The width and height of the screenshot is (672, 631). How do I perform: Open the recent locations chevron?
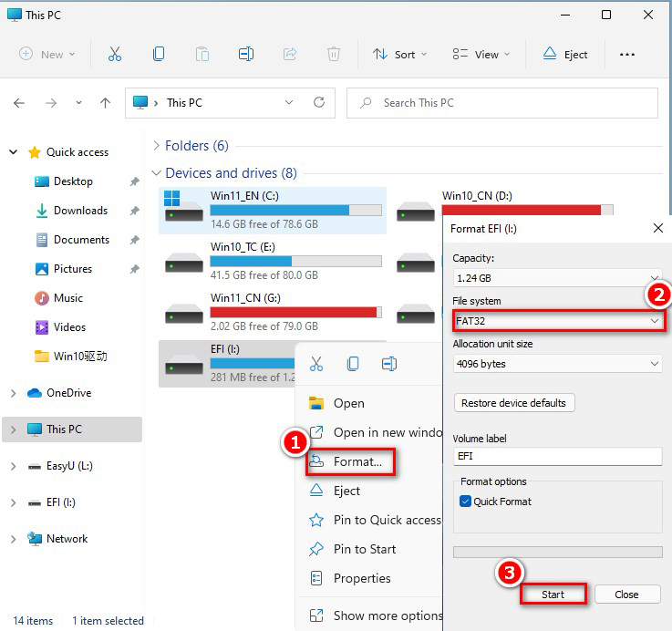[78, 103]
